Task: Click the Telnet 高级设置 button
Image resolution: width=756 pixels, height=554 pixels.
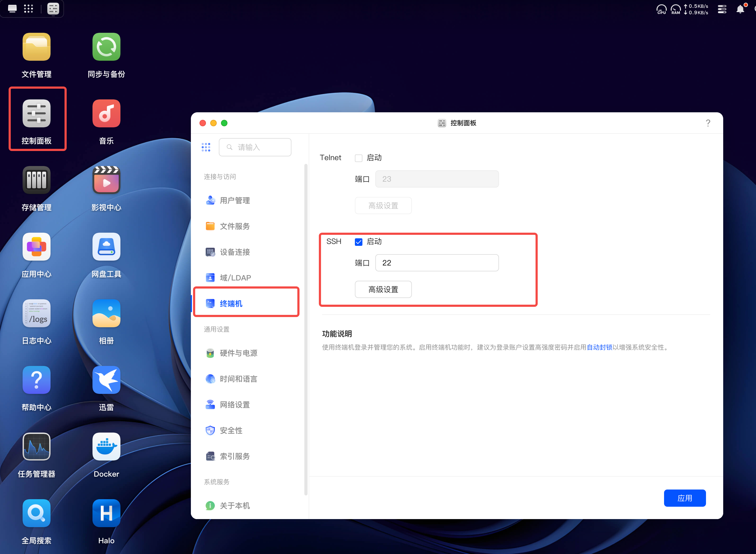Action: (x=383, y=206)
